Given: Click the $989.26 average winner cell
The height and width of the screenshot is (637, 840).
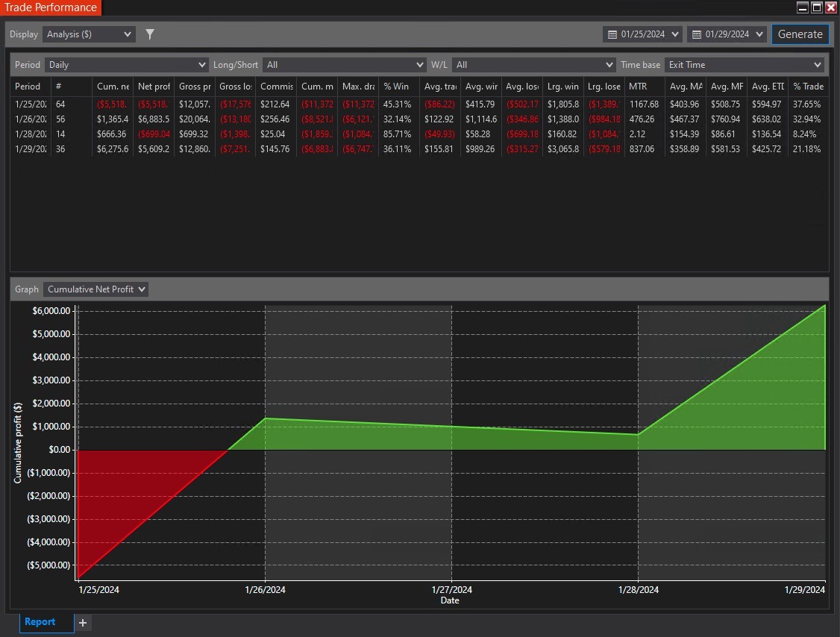Looking at the screenshot, I should pos(480,149).
